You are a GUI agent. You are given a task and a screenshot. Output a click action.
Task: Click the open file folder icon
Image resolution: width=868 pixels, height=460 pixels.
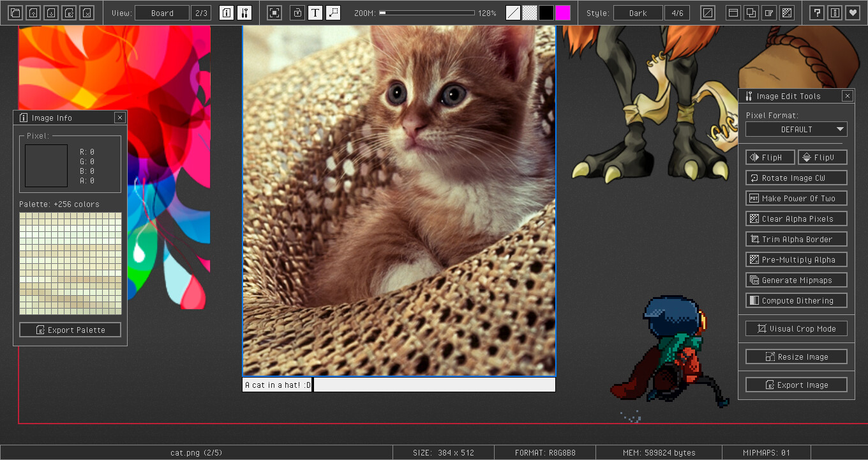15,13
